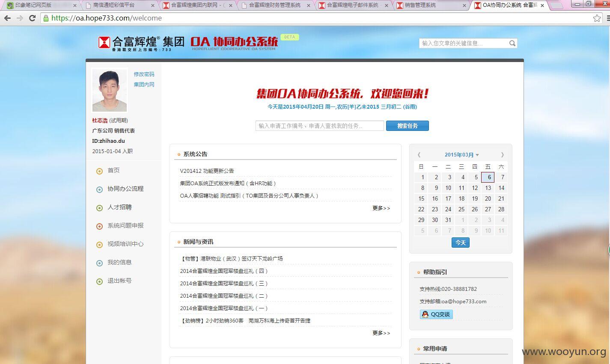Click the Hopefluent group logo

[142, 42]
